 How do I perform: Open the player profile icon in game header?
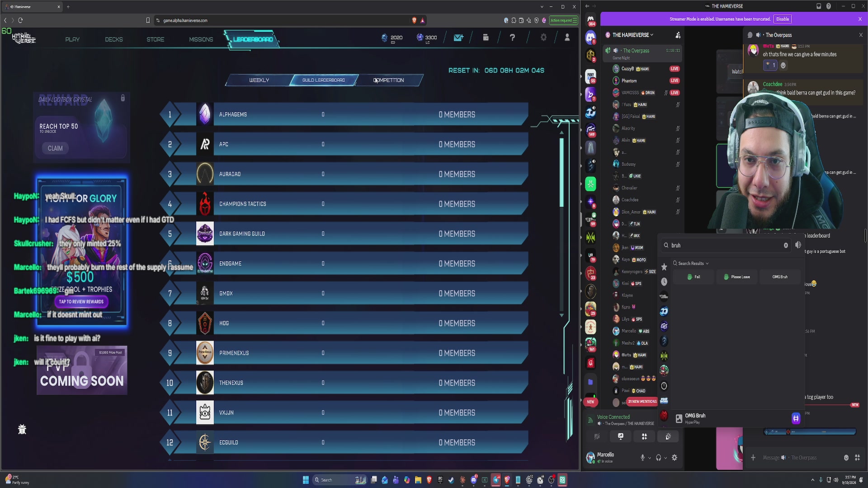click(x=567, y=38)
